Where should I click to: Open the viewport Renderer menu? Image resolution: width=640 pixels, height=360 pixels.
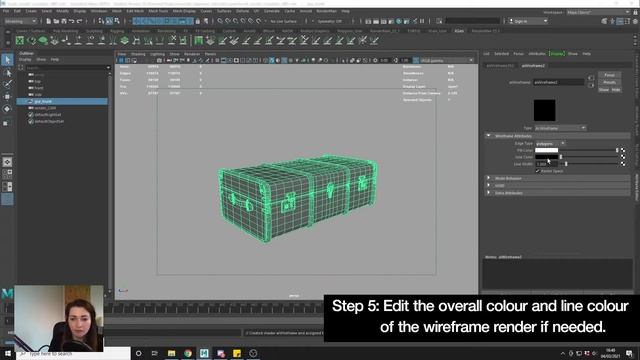192,54
